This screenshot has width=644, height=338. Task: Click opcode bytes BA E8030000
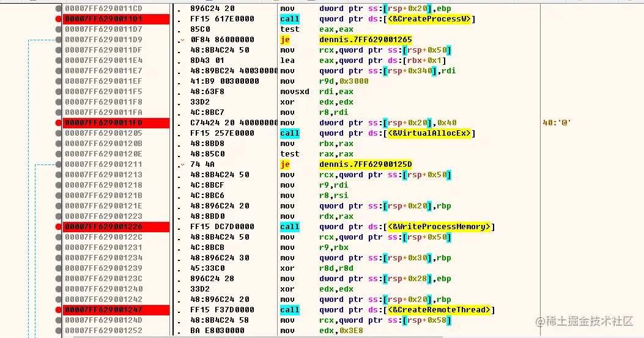(217, 331)
